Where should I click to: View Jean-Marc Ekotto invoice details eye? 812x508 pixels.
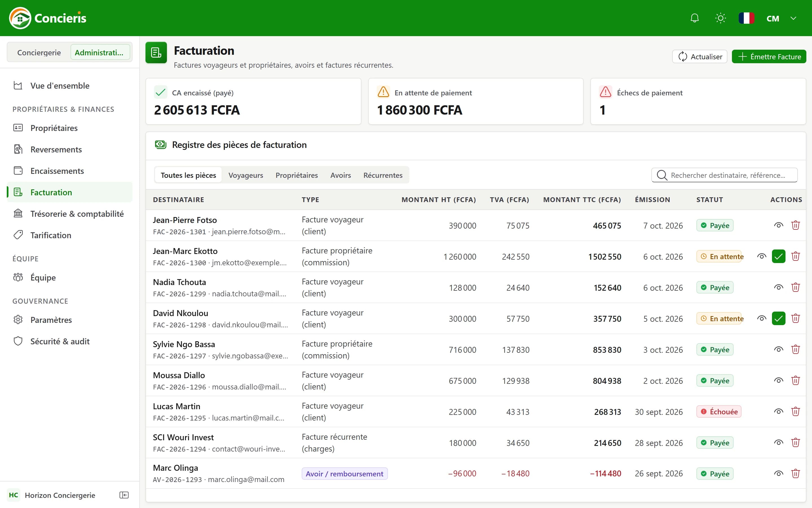(762, 256)
